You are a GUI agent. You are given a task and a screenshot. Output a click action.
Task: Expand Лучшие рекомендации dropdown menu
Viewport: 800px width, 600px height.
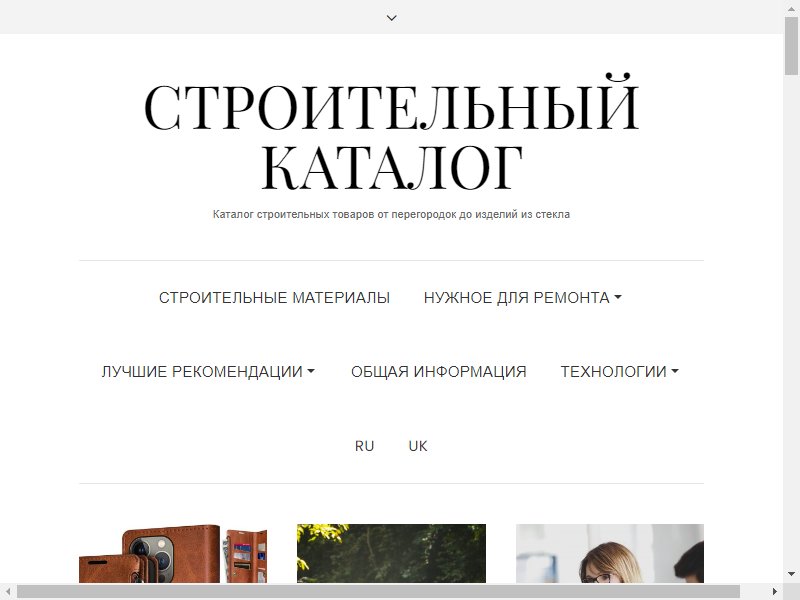click(x=208, y=371)
